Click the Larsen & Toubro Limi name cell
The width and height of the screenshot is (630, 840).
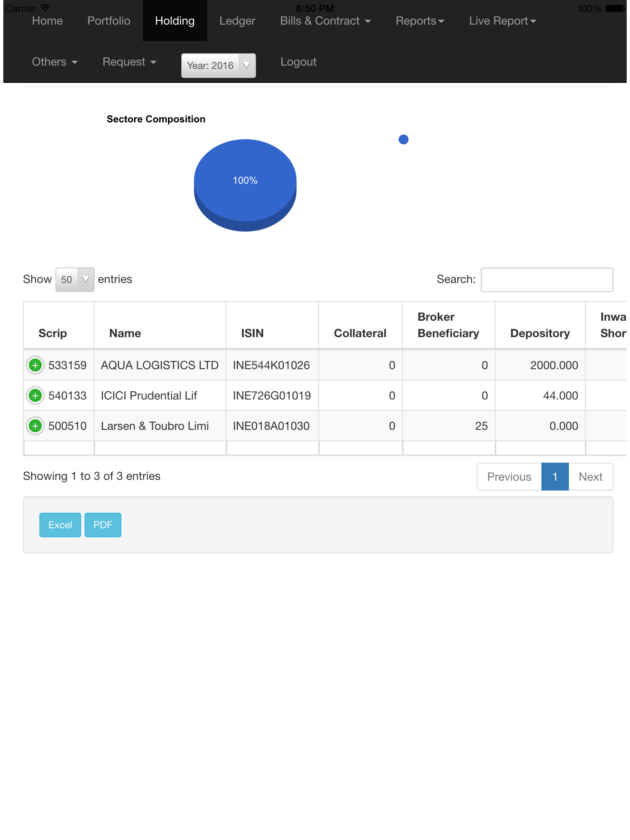pyautogui.click(x=160, y=426)
